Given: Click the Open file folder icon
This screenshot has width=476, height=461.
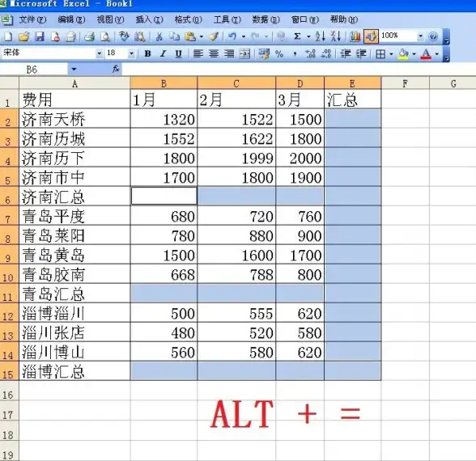Looking at the screenshot, I should tap(24, 37).
